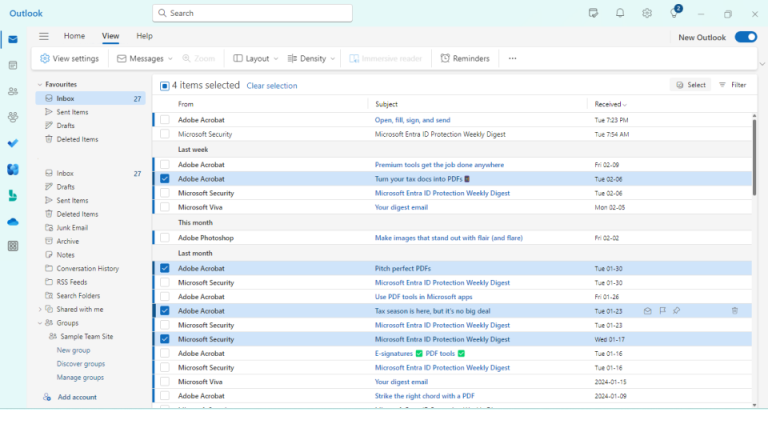This screenshot has width=768, height=432.
Task: Switch to the Home tab
Action: [x=74, y=36]
